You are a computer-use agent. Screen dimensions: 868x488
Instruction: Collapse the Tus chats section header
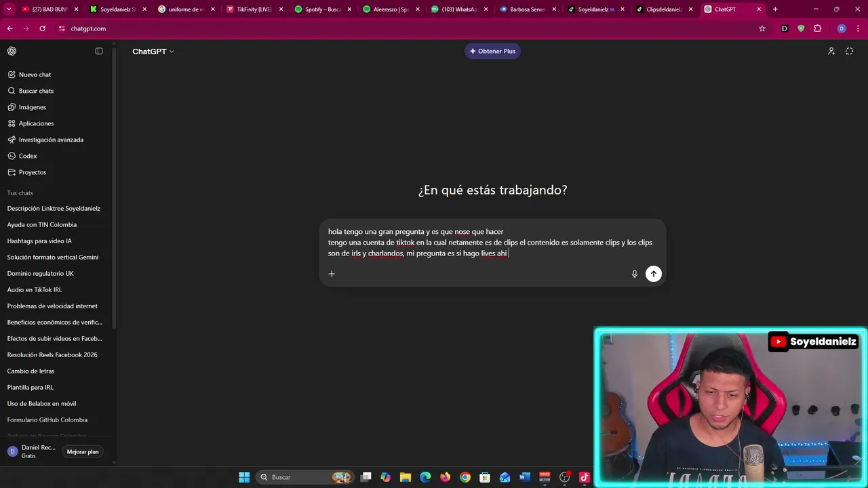tap(20, 193)
